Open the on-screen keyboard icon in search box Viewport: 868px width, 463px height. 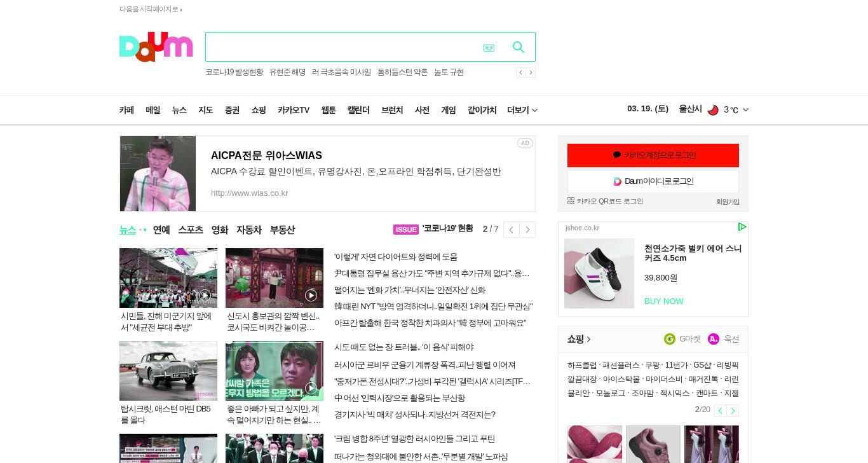point(489,48)
